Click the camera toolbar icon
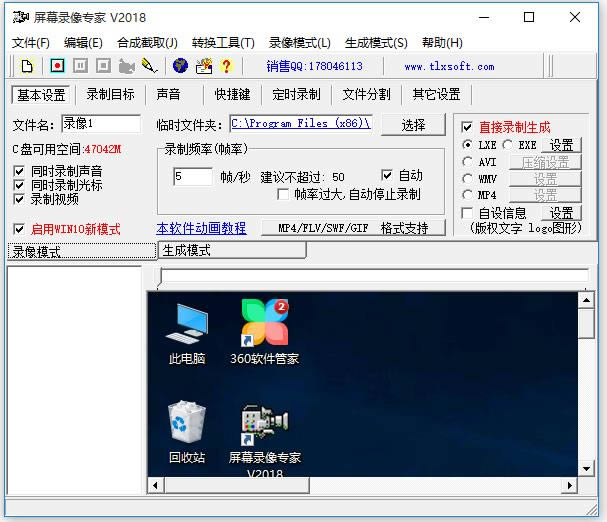Image resolution: width=607 pixels, height=522 pixels. click(x=126, y=66)
